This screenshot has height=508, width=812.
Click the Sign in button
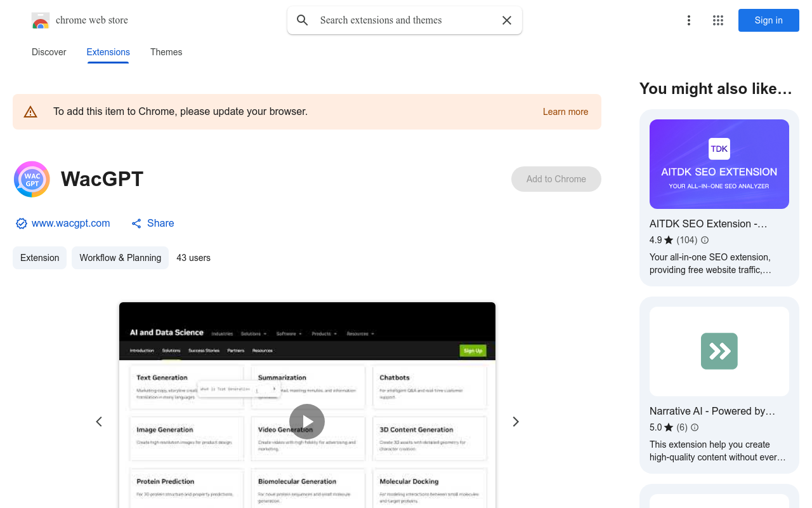point(769,20)
